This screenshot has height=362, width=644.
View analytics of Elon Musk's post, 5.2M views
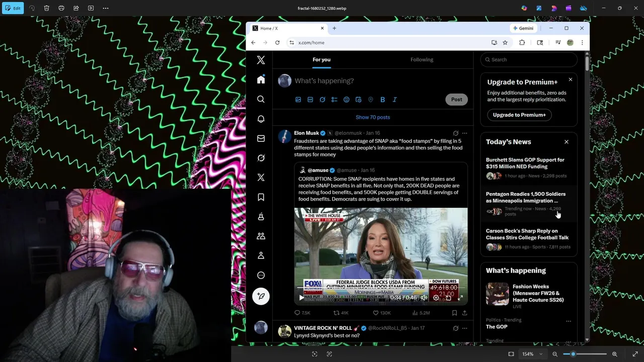421,313
